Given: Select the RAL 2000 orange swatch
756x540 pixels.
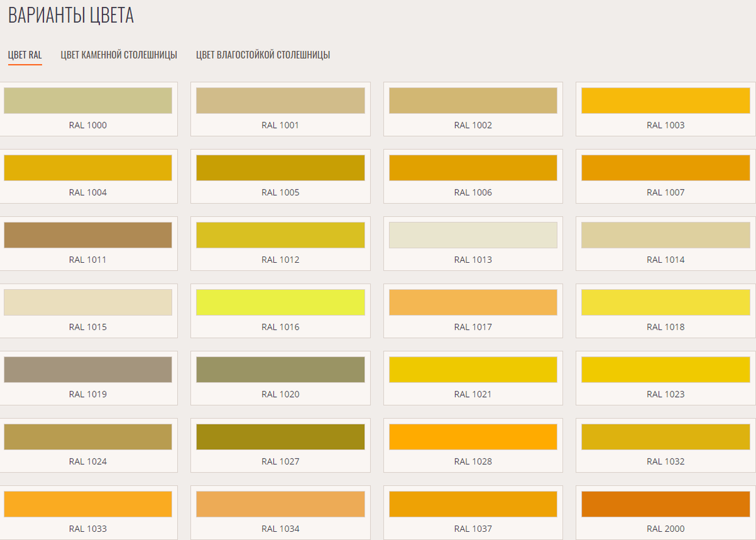Looking at the screenshot, I should (x=666, y=504).
